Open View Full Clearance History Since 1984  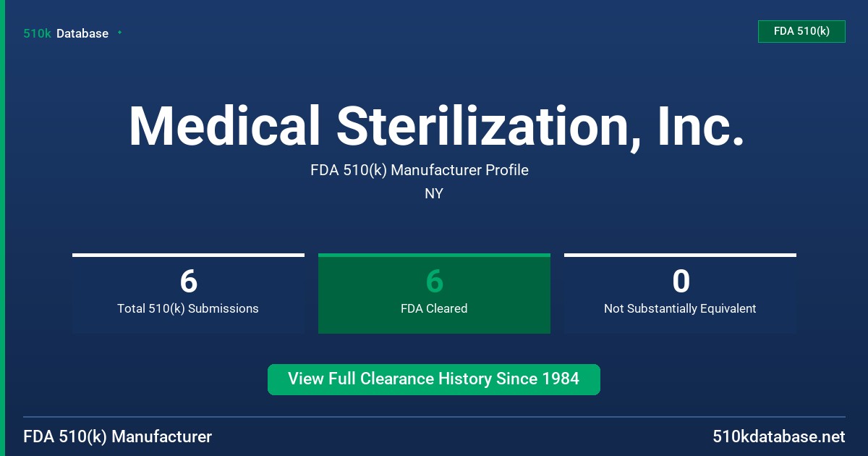click(x=434, y=379)
